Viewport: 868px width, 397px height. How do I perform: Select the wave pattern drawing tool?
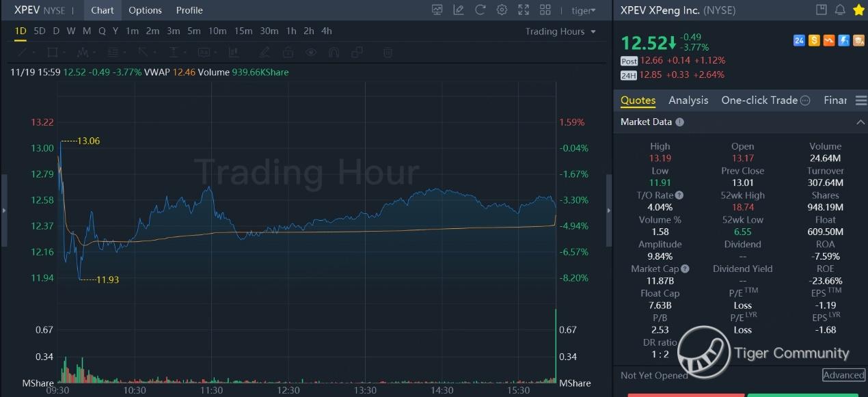pyautogui.click(x=83, y=52)
